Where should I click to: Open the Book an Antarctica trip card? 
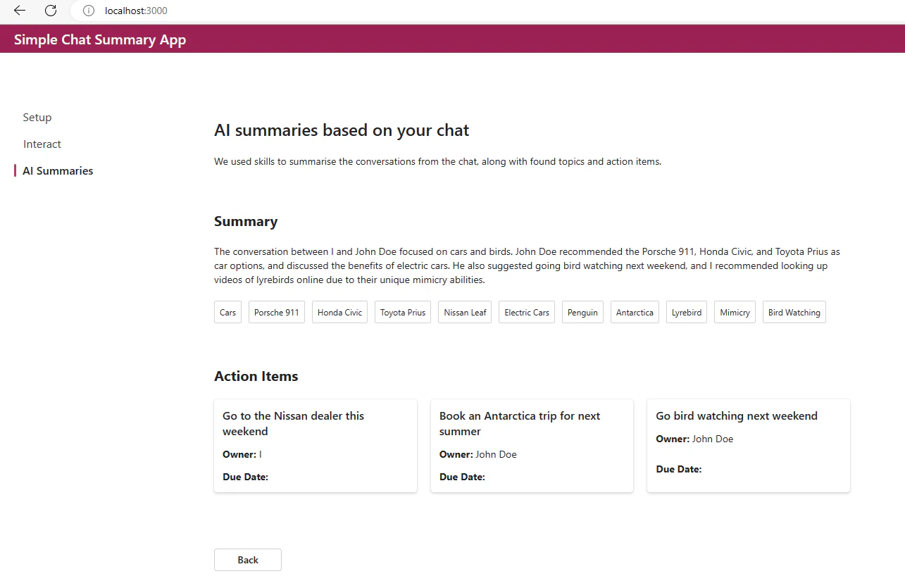(x=532, y=446)
